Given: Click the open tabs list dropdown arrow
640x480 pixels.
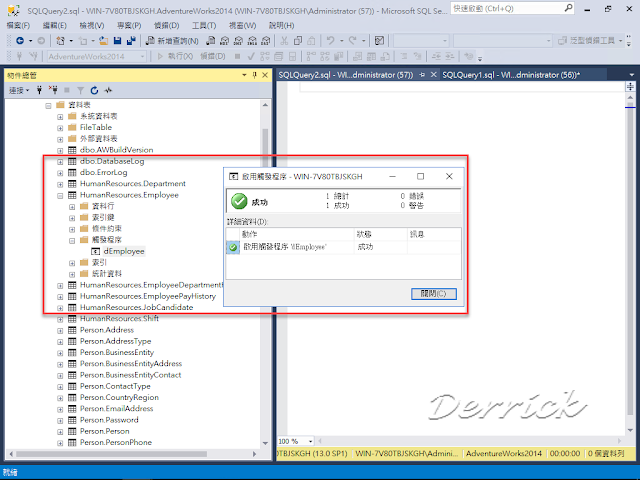Looking at the screenshot, I should point(631,75).
